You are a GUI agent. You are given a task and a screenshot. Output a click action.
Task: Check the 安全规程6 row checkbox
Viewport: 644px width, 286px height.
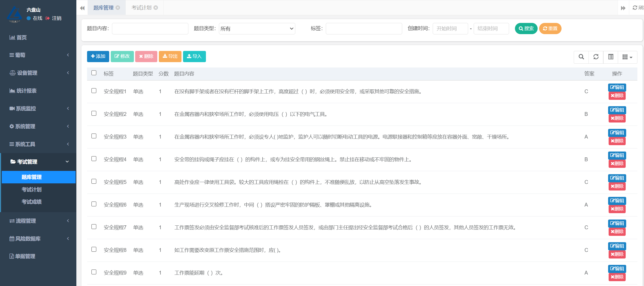[94, 204]
